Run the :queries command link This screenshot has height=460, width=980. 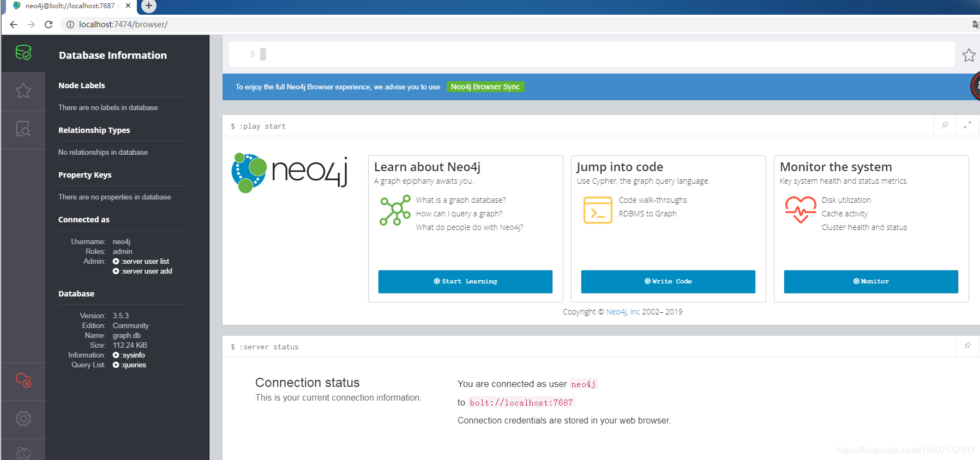130,365
